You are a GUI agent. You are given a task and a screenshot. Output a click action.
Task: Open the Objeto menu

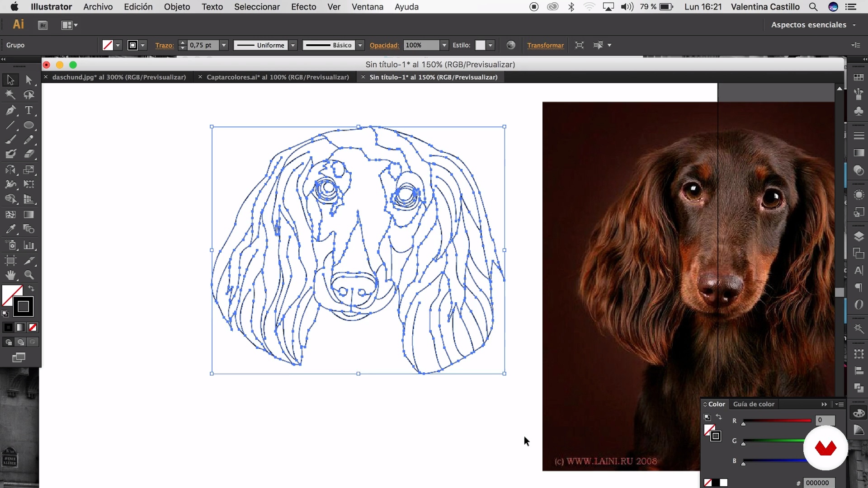tap(177, 7)
